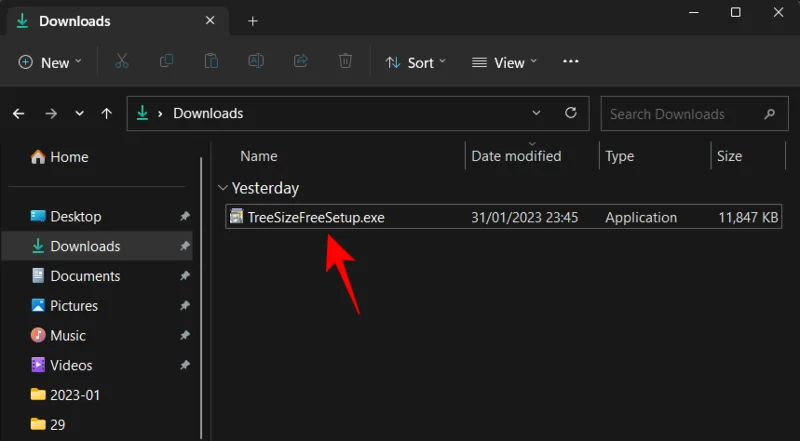Click the Paste clipboard icon

[x=211, y=62]
